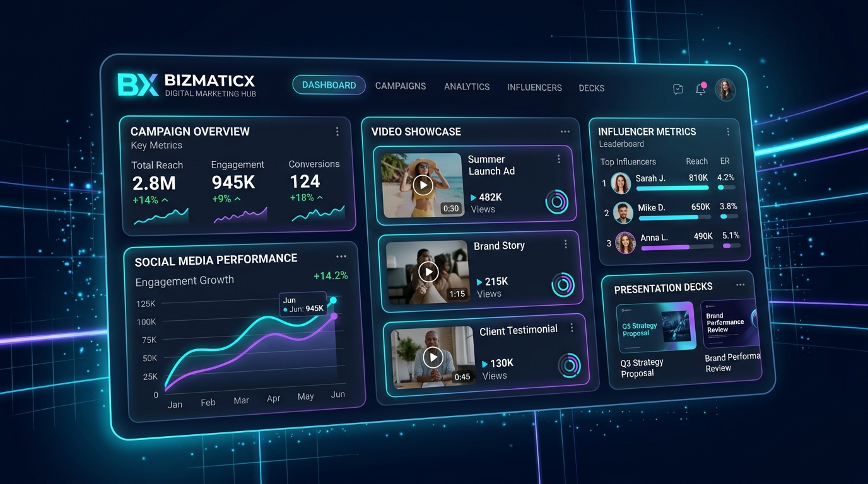Screen dimensions: 868x484
Task: Open the chat messages icon
Action: click(x=678, y=89)
